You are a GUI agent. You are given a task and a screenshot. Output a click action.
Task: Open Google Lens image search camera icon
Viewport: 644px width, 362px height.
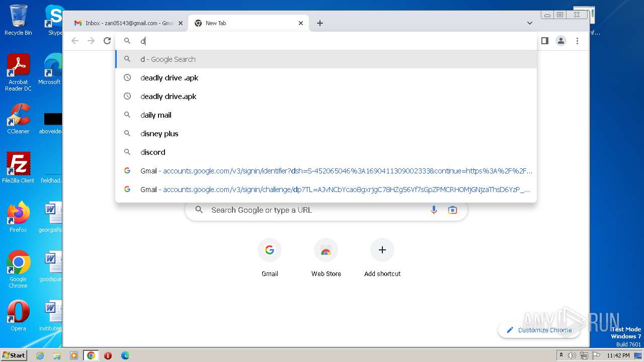[x=452, y=210]
